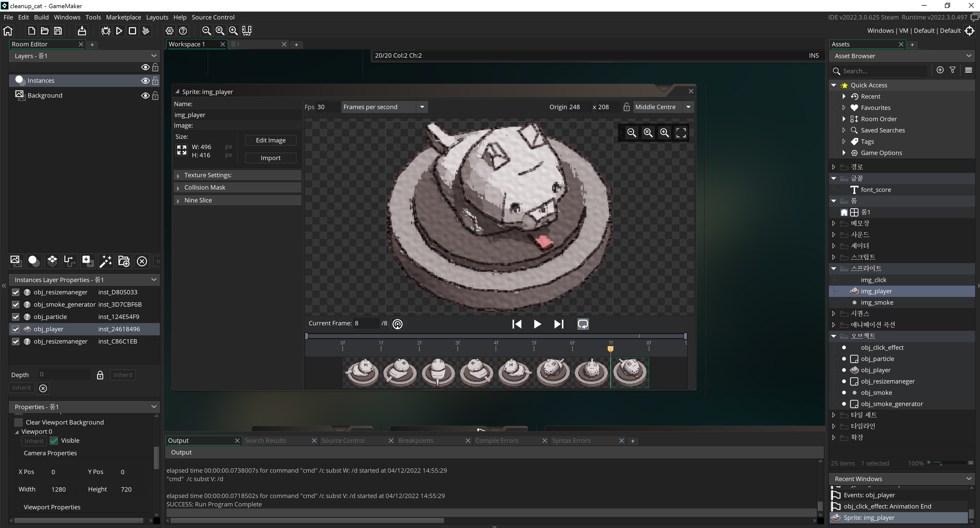Delete the selected layer
Image resolution: width=980 pixels, height=528 pixels.
[x=142, y=261]
